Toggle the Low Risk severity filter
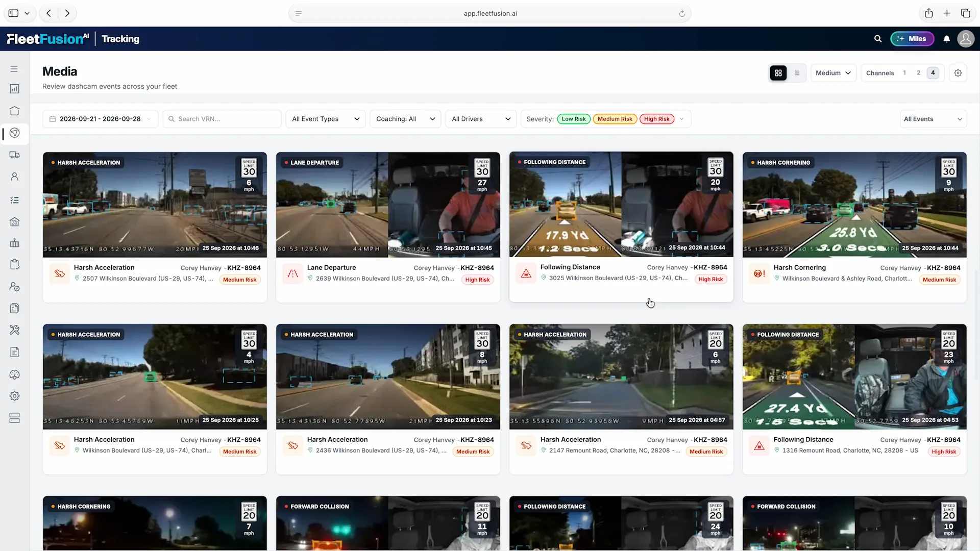 pos(574,119)
